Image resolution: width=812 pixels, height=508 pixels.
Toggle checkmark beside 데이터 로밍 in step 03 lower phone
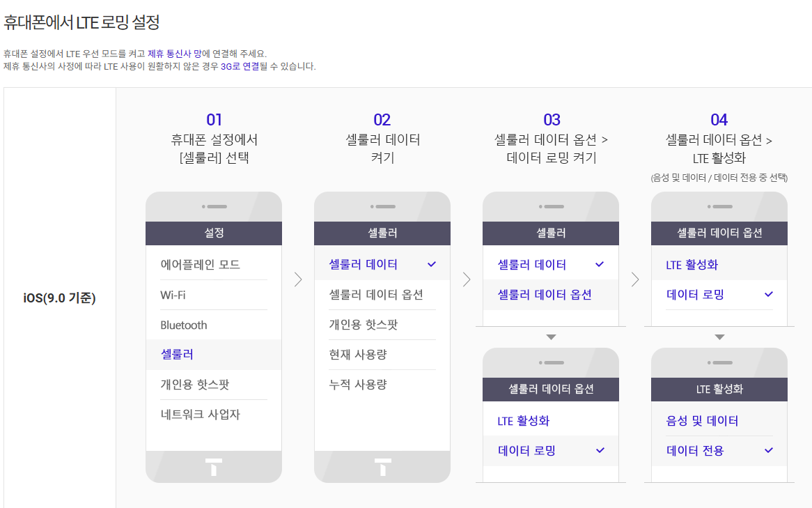600,450
